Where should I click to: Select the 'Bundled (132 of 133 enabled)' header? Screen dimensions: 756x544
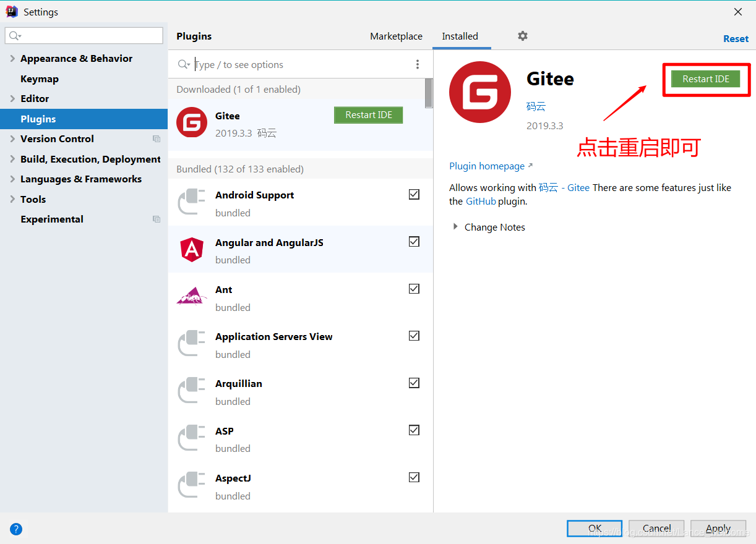240,169
